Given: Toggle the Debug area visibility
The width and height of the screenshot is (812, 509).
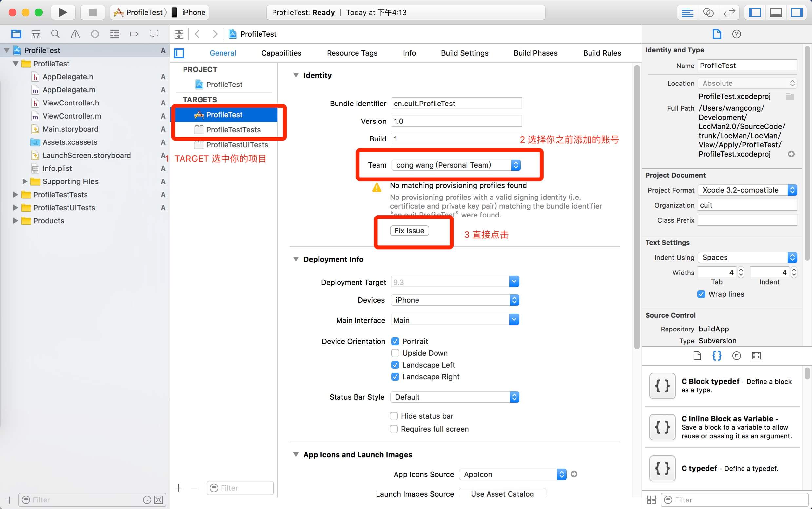Looking at the screenshot, I should click(776, 12).
